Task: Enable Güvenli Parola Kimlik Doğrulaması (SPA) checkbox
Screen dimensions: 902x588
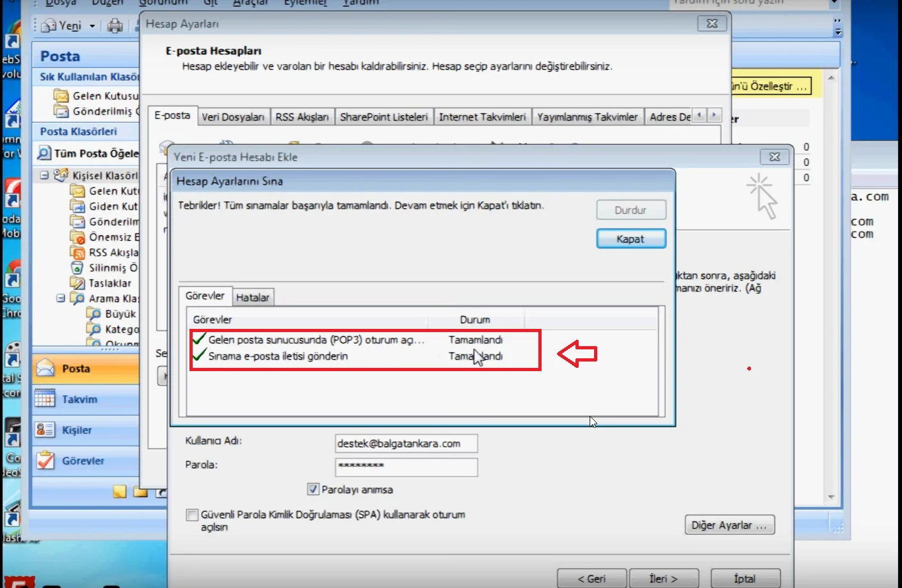Action: (x=192, y=515)
